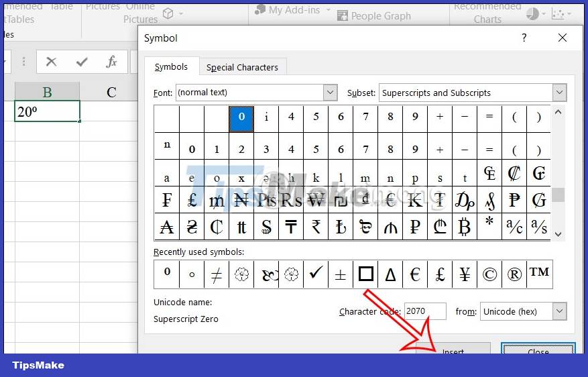This screenshot has width=588, height=377.
Task: Click My Add-ins in the ribbon
Action: click(288, 10)
